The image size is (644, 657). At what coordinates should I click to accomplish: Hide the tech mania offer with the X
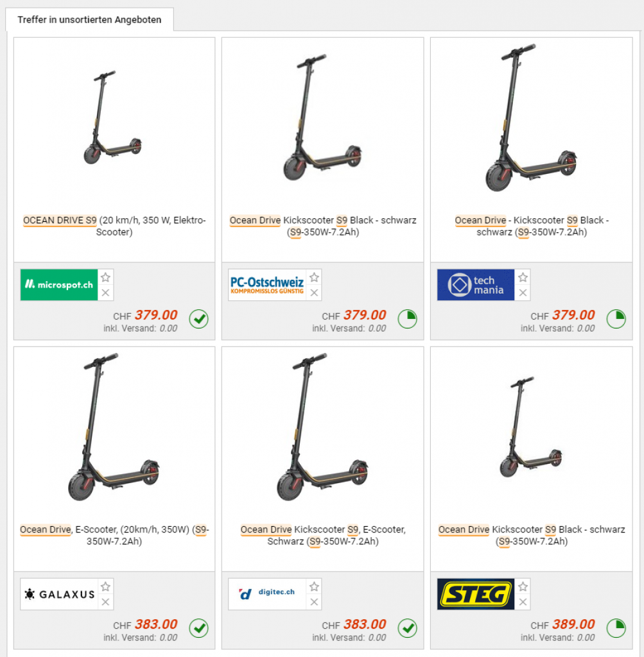click(523, 293)
